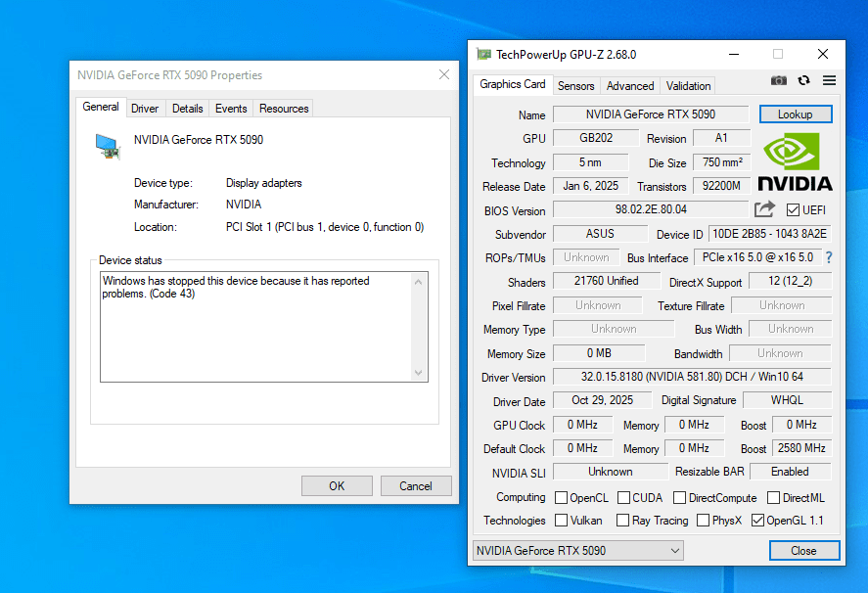Click the NVIDIA logo in GPU-Z
The width and height of the screenshot is (868, 593).
click(x=795, y=162)
